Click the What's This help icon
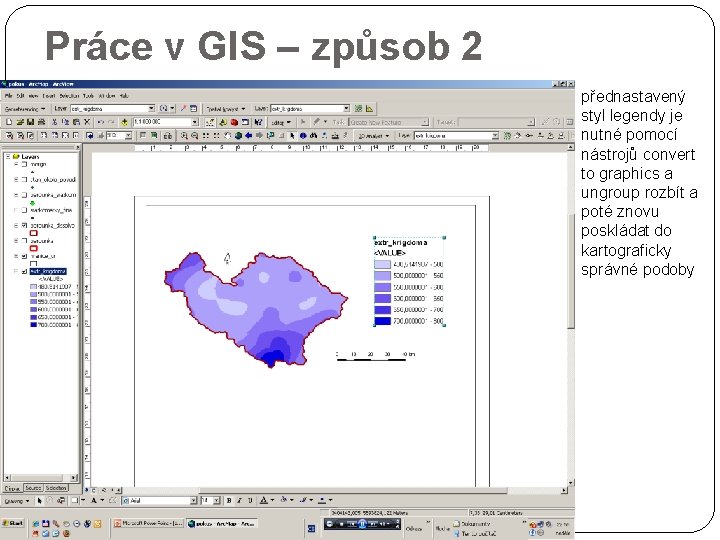The height and width of the screenshot is (540, 720). 258,122
